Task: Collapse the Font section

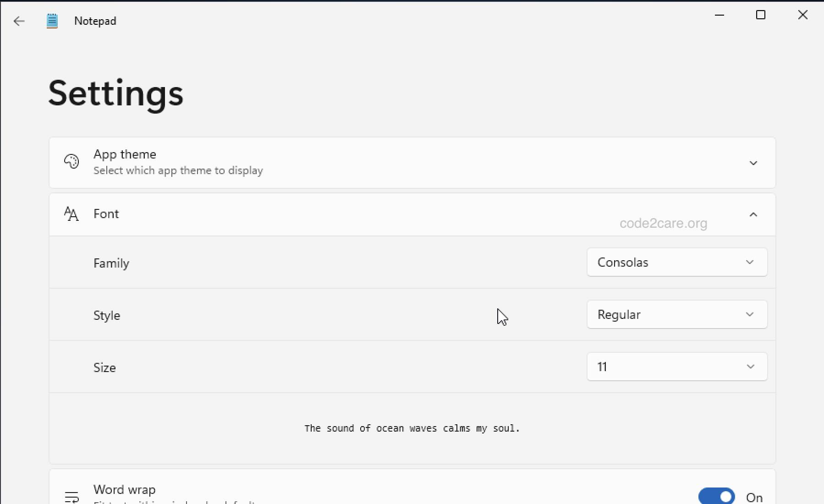Action: tap(753, 214)
